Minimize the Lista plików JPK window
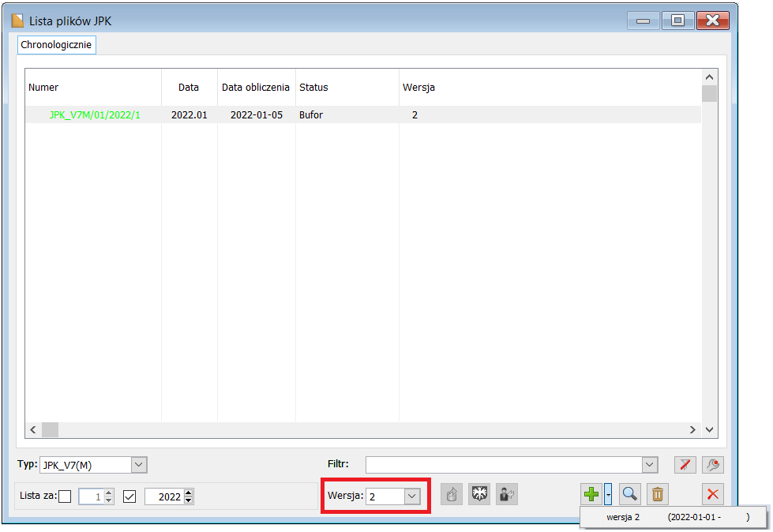Viewport: 773px width, 532px height. [644, 21]
